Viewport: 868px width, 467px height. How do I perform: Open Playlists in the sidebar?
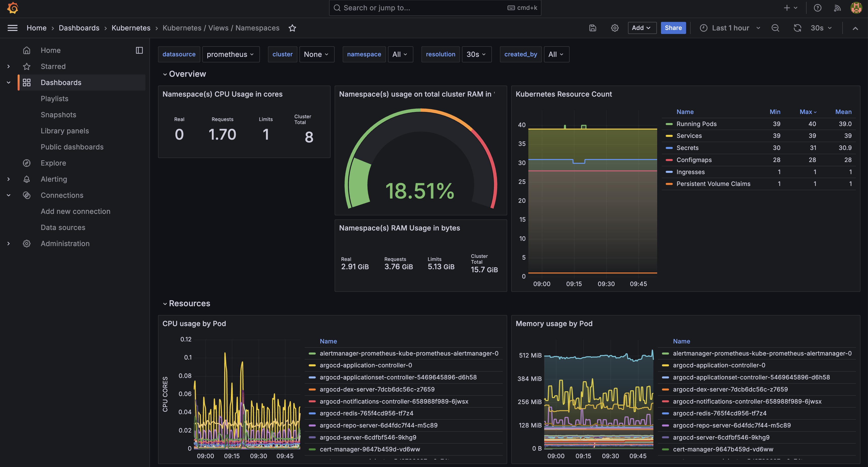(x=55, y=99)
